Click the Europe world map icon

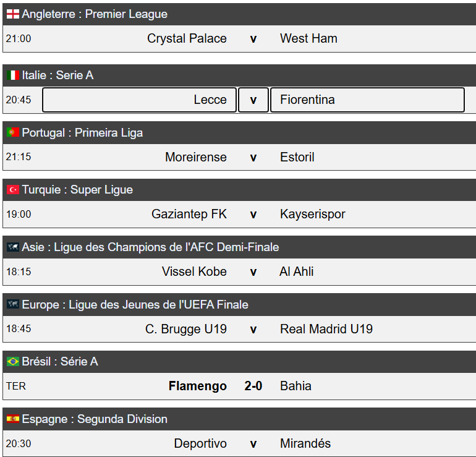pos(13,305)
